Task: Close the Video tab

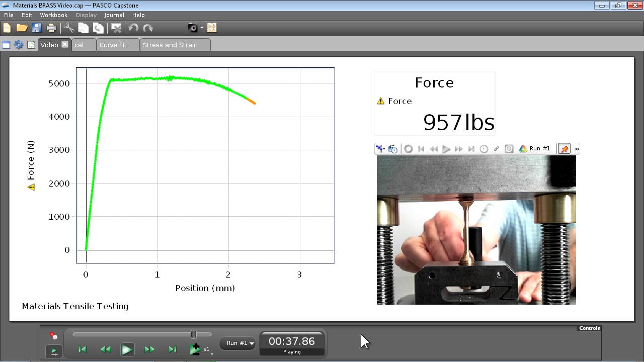Action: [65, 44]
